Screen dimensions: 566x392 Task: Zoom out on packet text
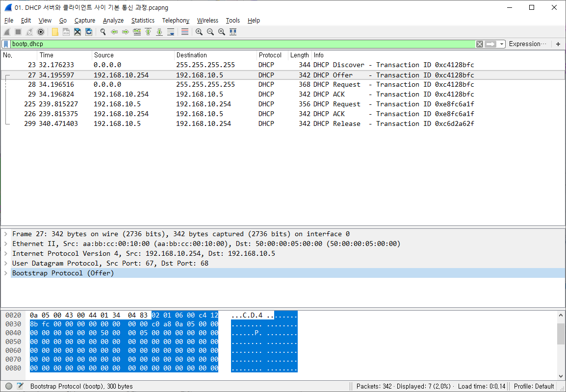(x=210, y=32)
